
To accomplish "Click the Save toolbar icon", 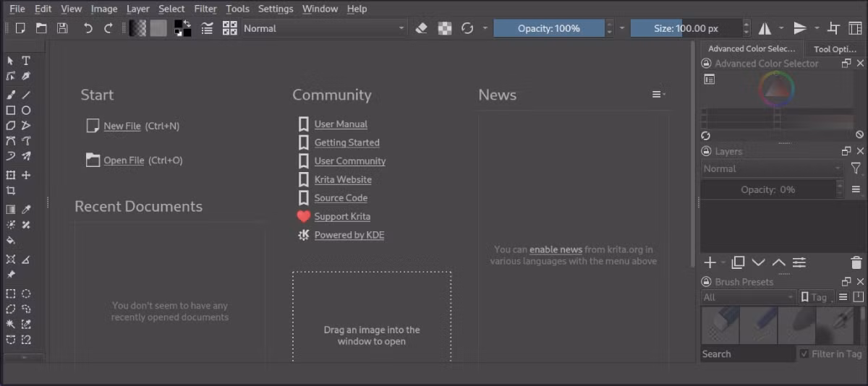I will 62,28.
